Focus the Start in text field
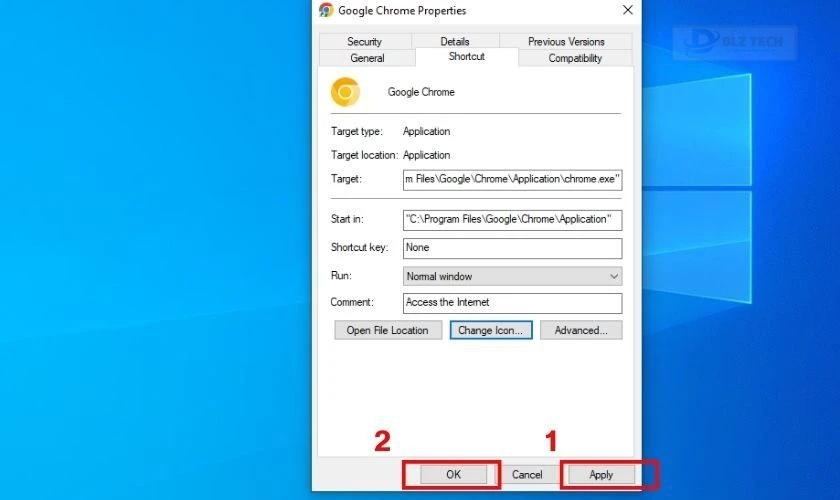The height and width of the screenshot is (500, 840). pos(512,220)
